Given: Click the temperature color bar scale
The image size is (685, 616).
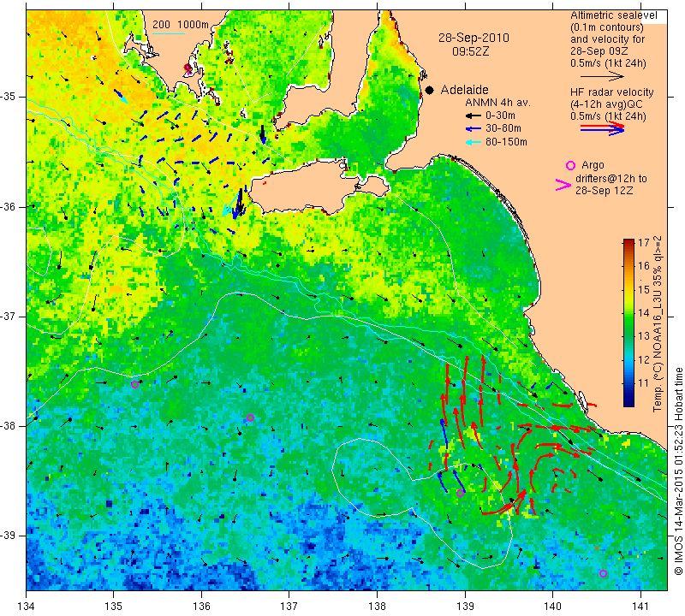Looking at the screenshot, I should 628,323.
